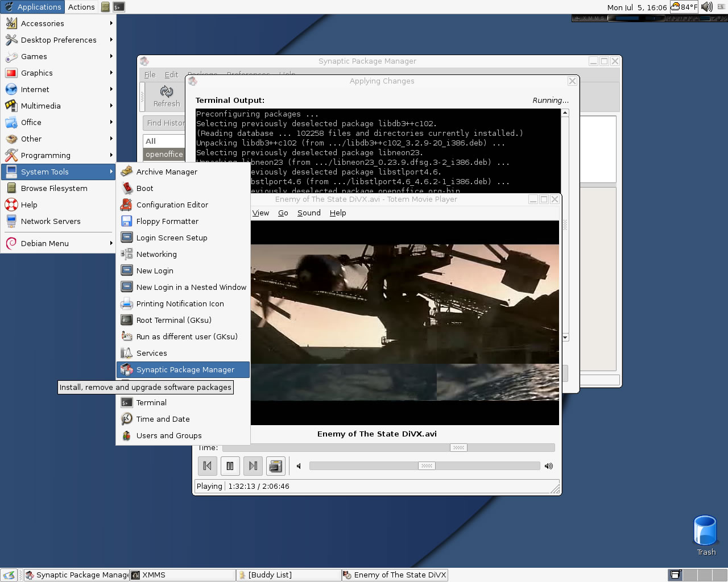Click the volume-up speaker icon in Totem
Image resolution: width=728 pixels, height=582 pixels.
(x=548, y=466)
